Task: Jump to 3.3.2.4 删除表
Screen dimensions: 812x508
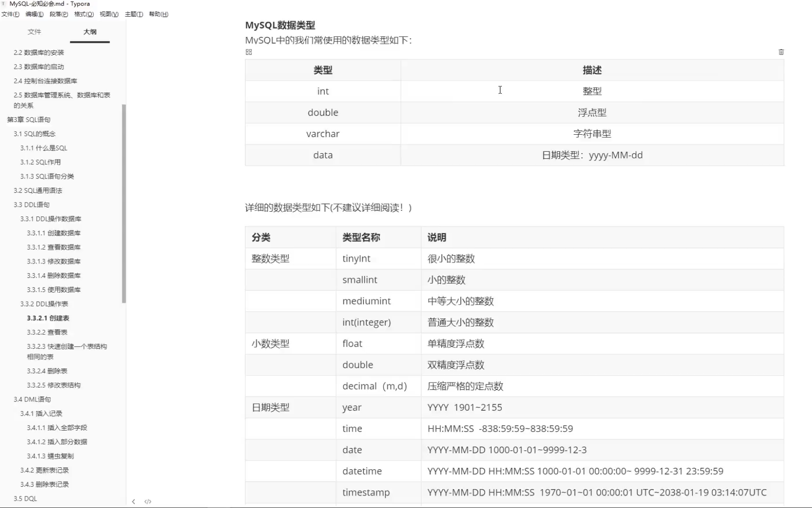Action: pos(47,371)
